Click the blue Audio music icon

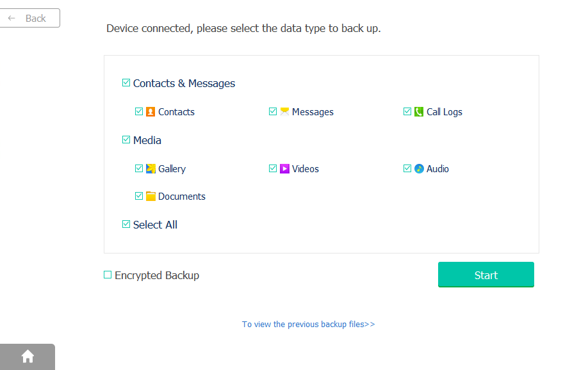419,169
